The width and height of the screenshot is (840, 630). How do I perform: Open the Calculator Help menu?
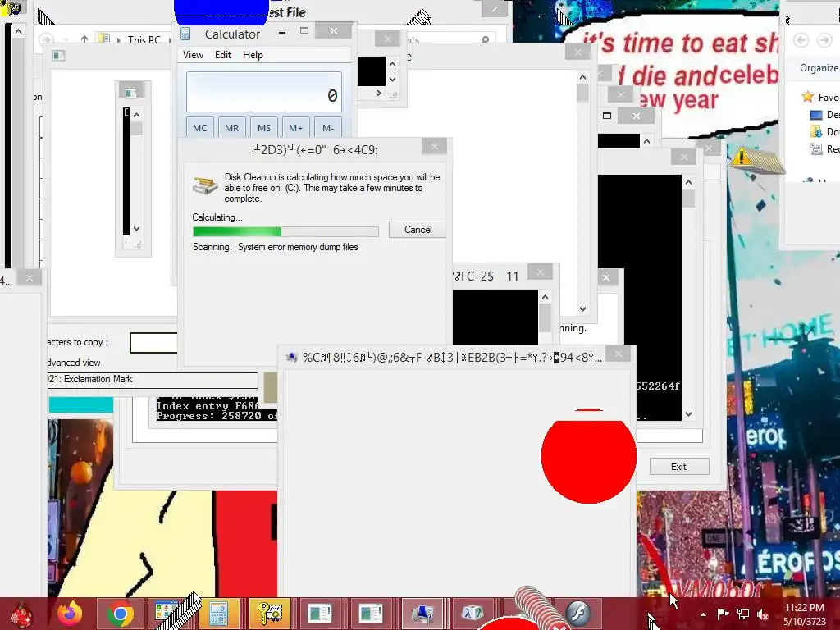tap(253, 55)
